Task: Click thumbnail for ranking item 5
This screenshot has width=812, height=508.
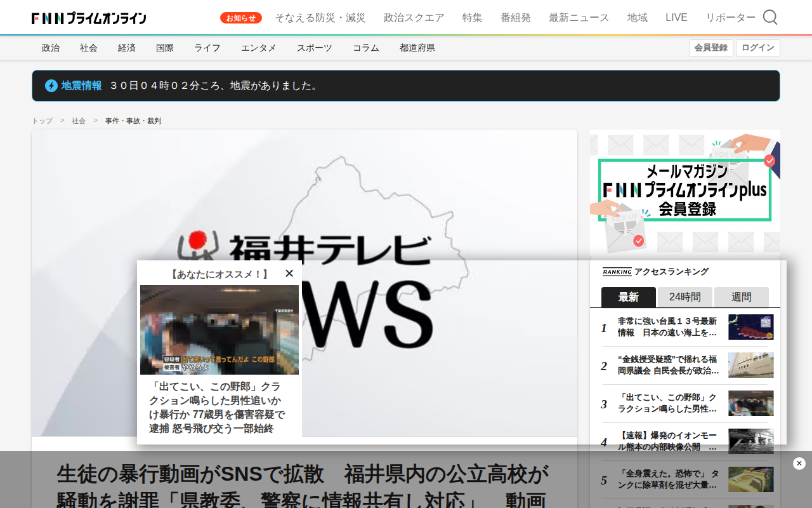Action: (x=751, y=479)
